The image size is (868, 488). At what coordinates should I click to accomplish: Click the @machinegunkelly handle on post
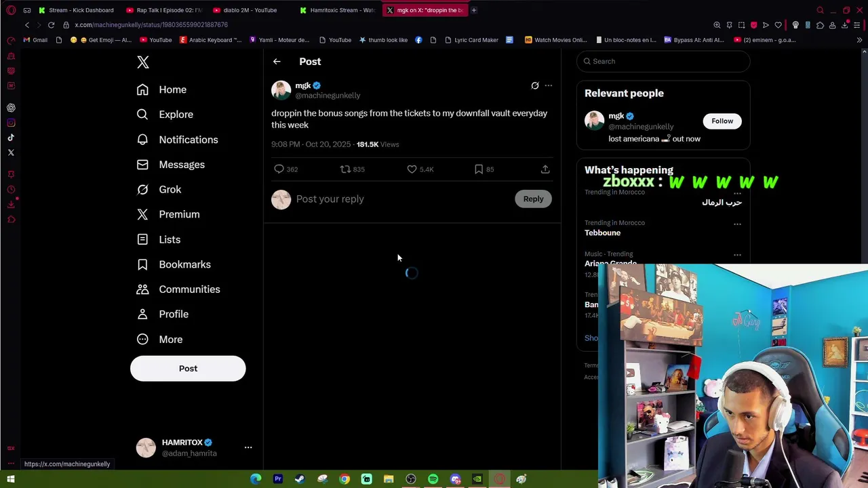(328, 96)
